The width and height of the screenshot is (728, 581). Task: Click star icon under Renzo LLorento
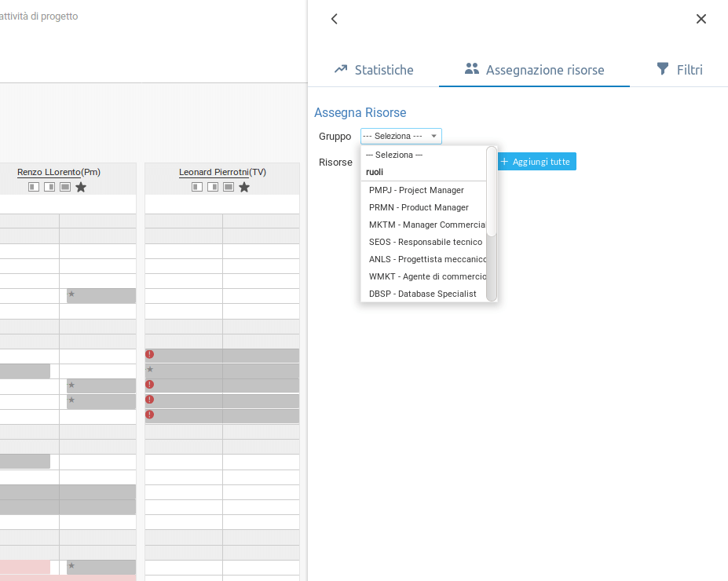click(81, 187)
